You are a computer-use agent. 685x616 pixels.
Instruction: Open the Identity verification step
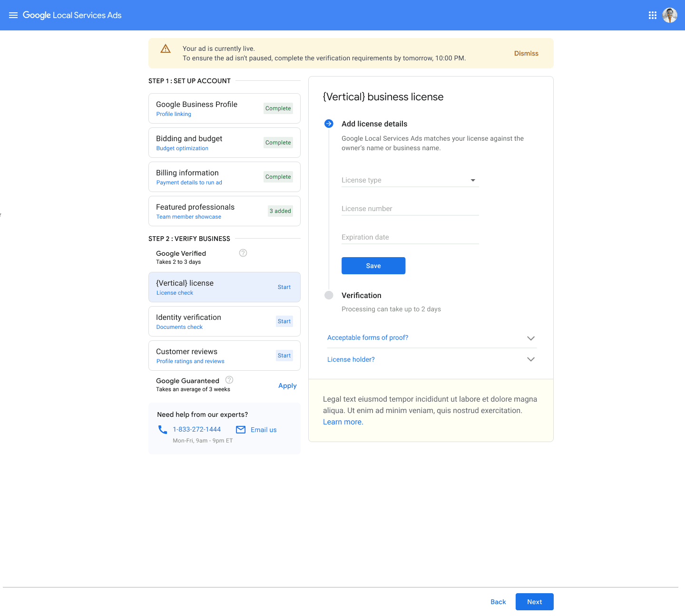(225, 321)
